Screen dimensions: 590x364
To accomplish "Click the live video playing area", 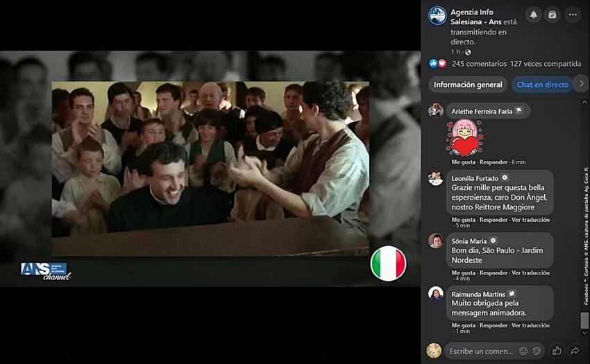I will click(x=210, y=168).
